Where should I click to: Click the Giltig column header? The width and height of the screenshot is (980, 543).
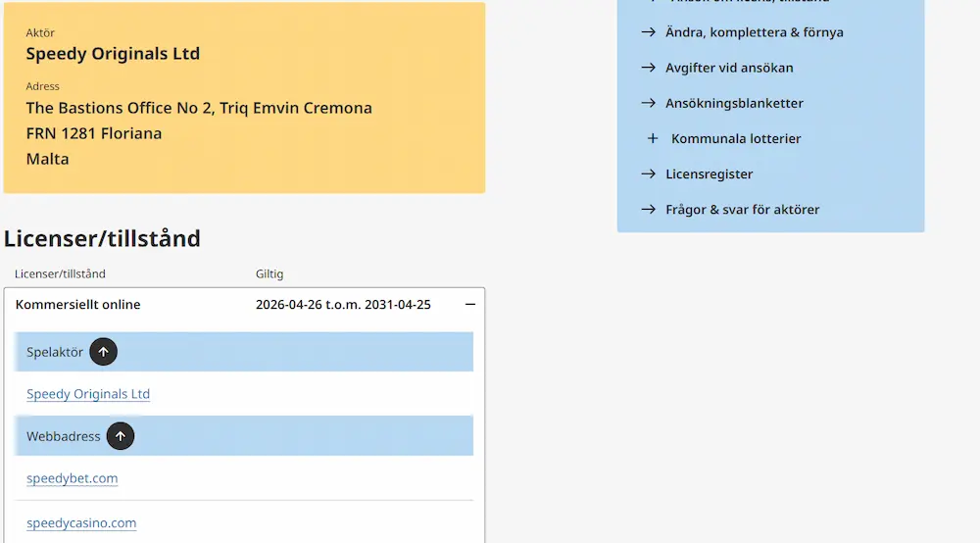click(x=269, y=273)
